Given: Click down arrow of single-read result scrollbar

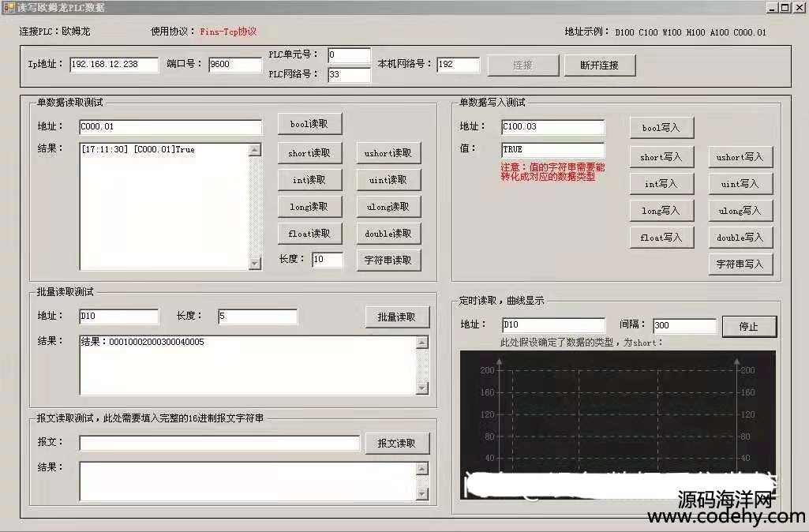Looking at the screenshot, I should [255, 263].
